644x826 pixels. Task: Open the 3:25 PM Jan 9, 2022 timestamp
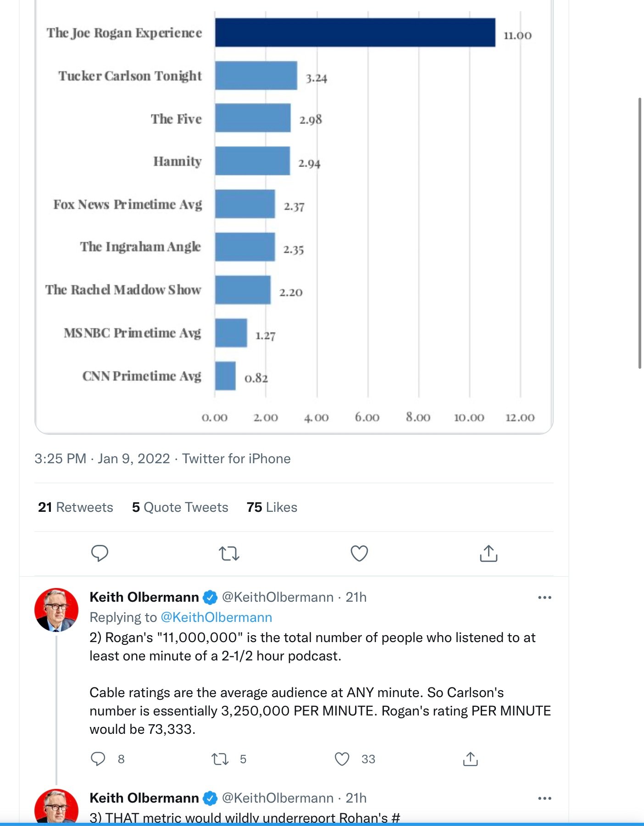point(102,459)
